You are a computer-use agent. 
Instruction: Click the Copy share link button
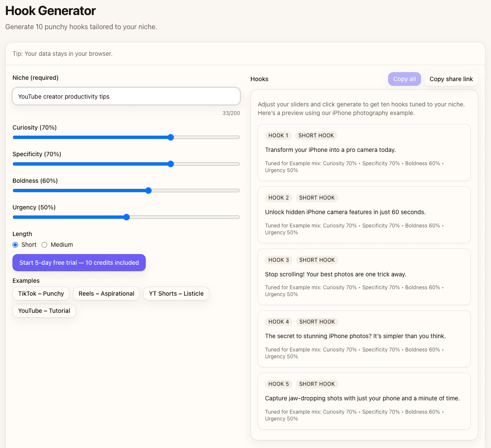(x=451, y=79)
